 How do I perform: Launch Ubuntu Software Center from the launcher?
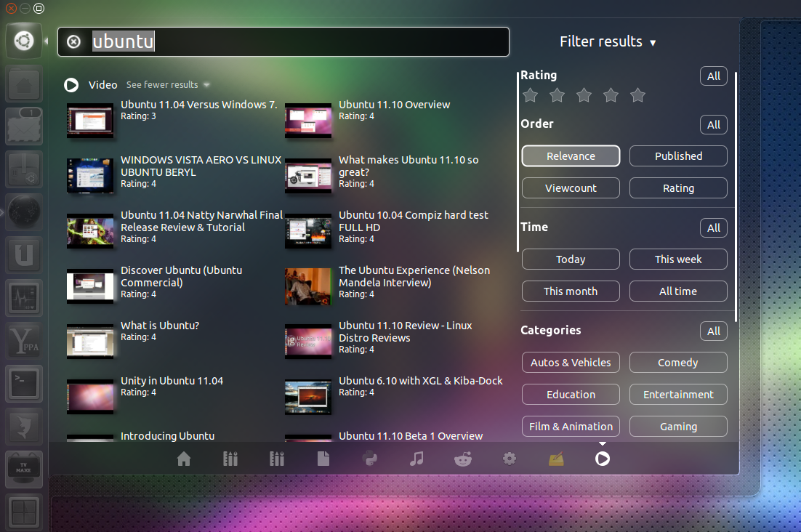click(x=23, y=169)
